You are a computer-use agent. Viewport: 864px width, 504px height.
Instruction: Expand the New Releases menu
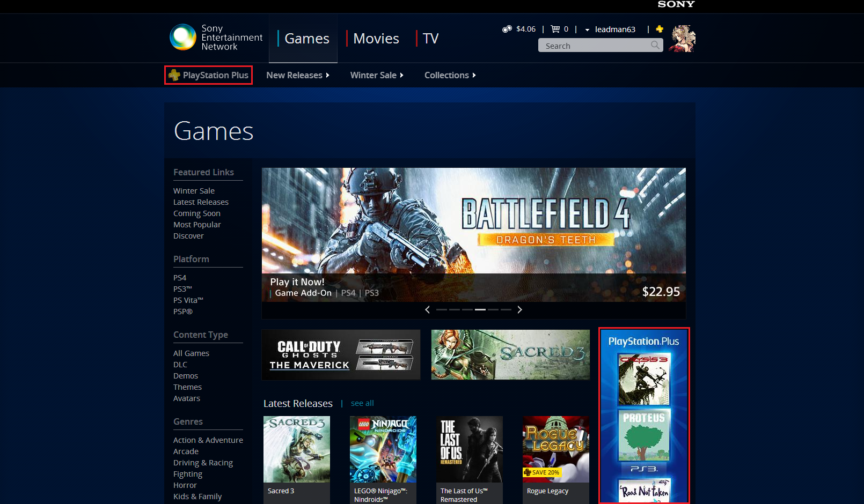coord(298,75)
